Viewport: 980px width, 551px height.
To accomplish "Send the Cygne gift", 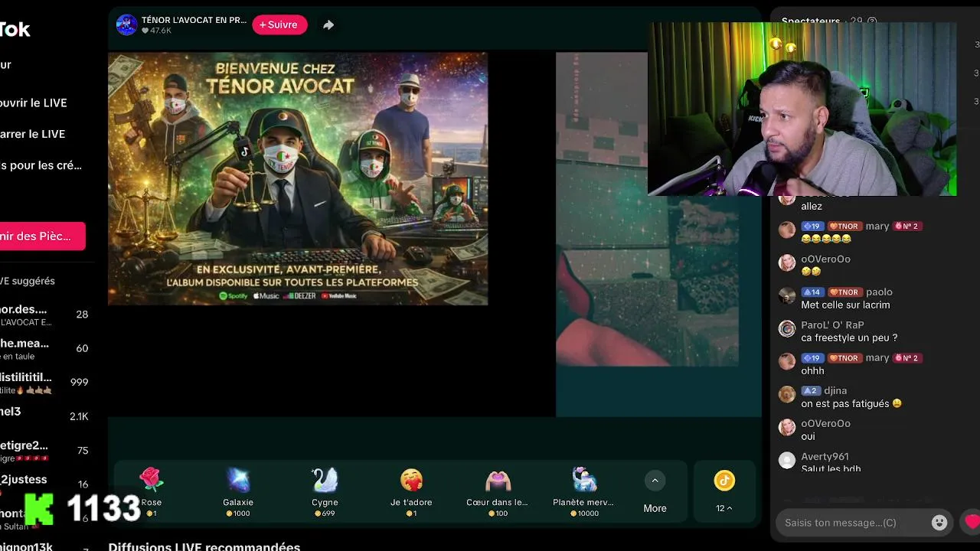I will 325,491.
